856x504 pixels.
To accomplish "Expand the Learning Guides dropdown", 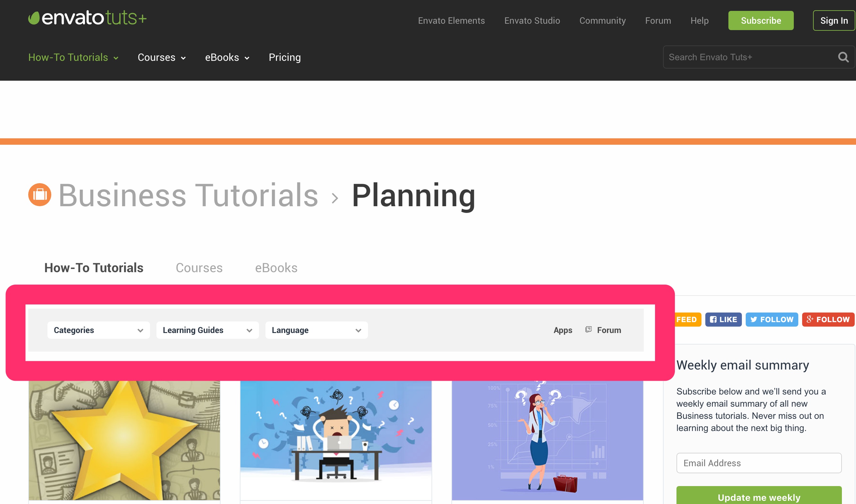I will 207,330.
